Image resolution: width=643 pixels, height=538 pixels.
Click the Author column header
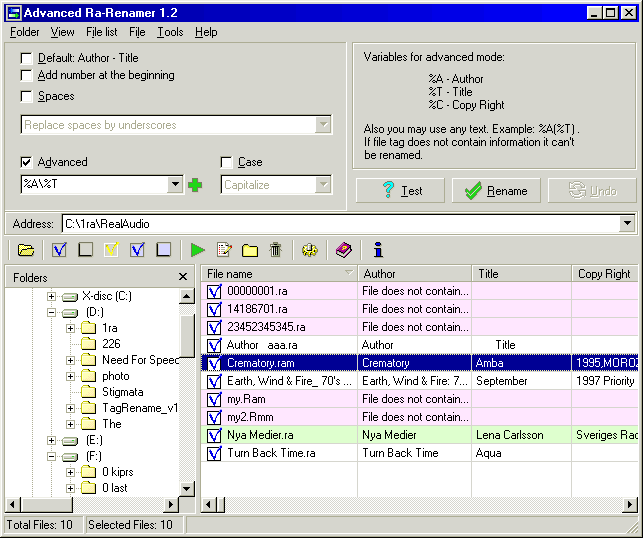tap(414, 273)
